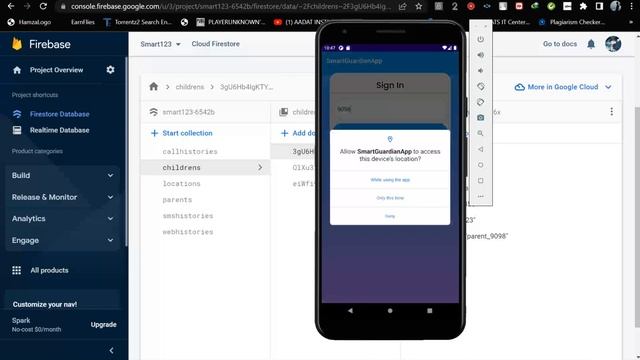The width and height of the screenshot is (640, 360).
Task: Tap the Android recents square button
Action: [x=429, y=311]
